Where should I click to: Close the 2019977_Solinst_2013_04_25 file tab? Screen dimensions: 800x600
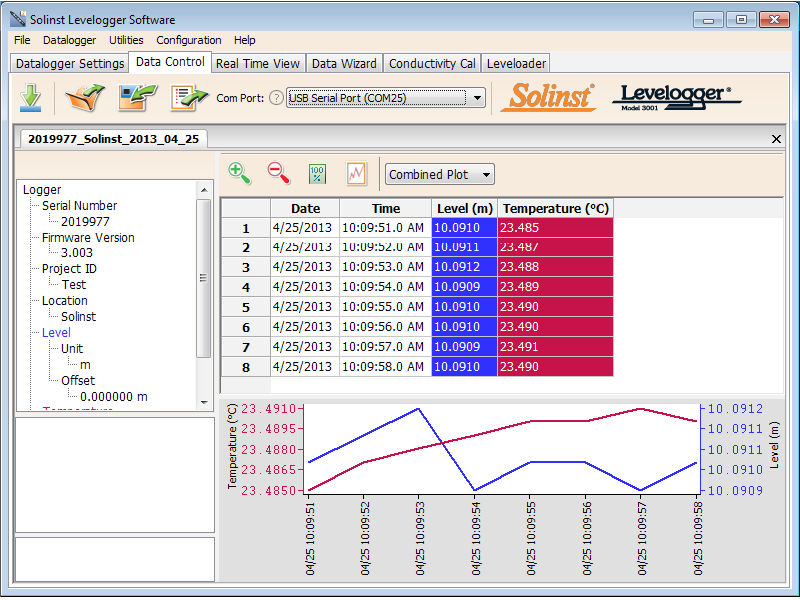776,139
